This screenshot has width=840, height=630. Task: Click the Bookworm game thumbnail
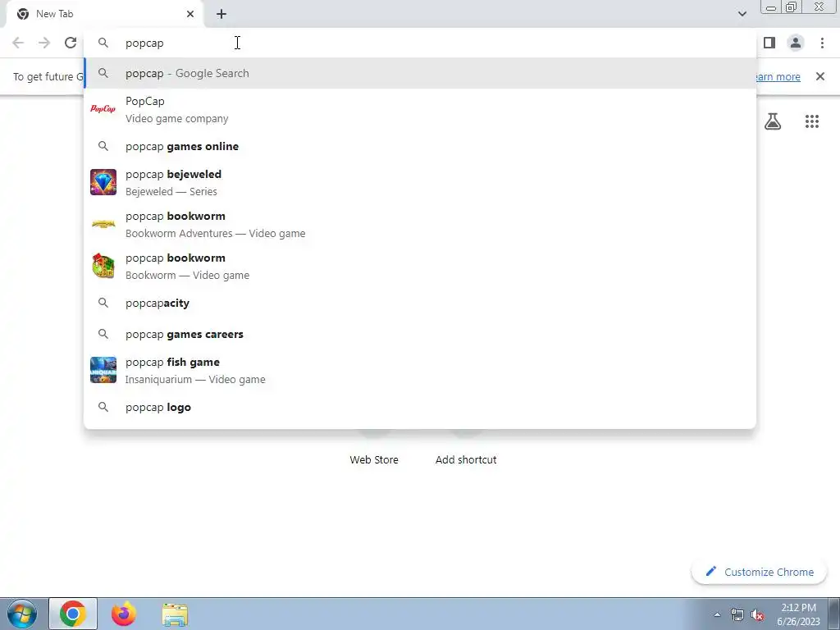[103, 266]
